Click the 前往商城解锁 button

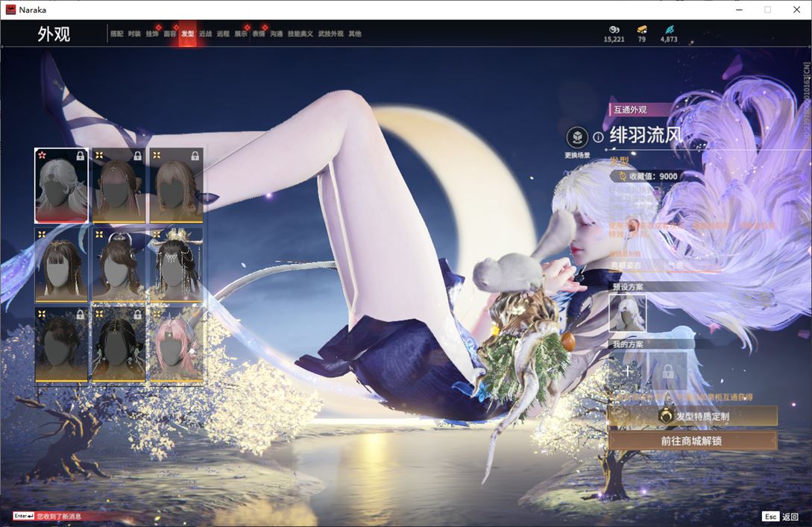pos(692,441)
